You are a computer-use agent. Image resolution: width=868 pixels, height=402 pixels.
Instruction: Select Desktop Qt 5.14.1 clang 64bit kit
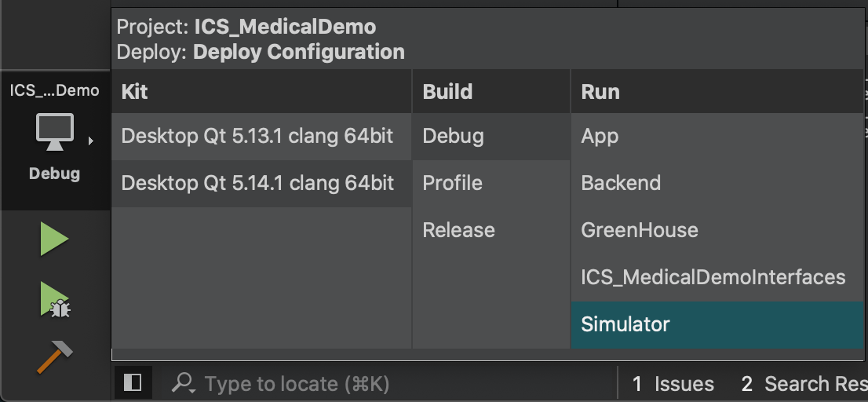coord(261,183)
